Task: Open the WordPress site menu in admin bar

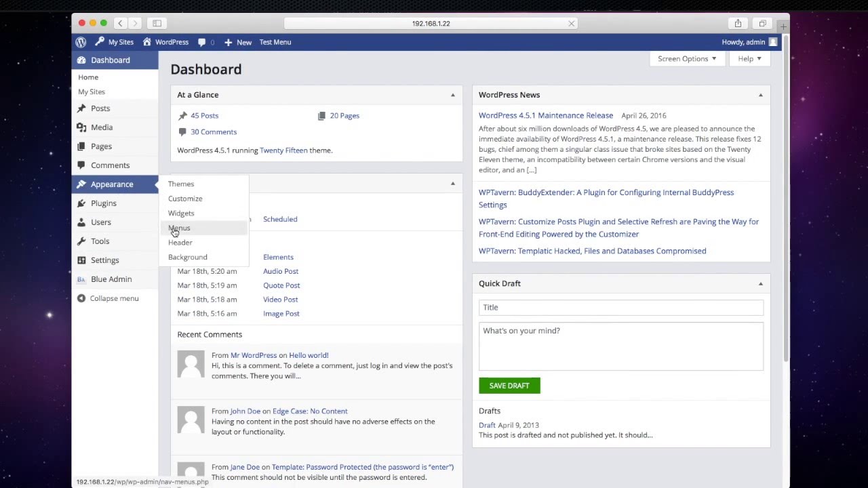Action: [x=165, y=42]
